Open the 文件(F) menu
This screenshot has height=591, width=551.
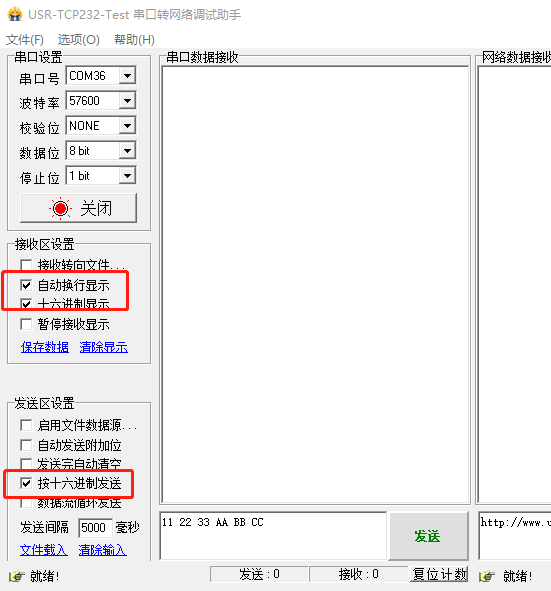pyautogui.click(x=25, y=40)
